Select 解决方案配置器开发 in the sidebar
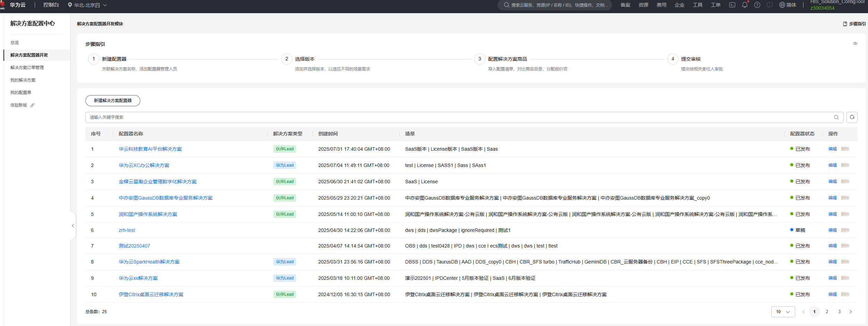Viewport: 868px width, 326px height. coord(37,55)
